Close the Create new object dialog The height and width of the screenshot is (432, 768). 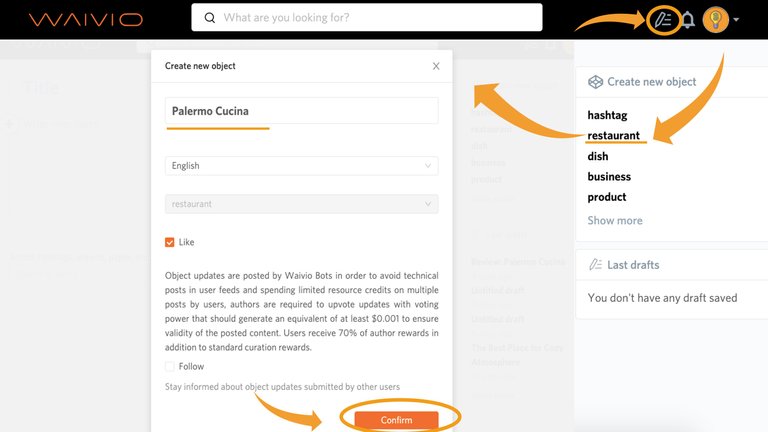point(436,66)
